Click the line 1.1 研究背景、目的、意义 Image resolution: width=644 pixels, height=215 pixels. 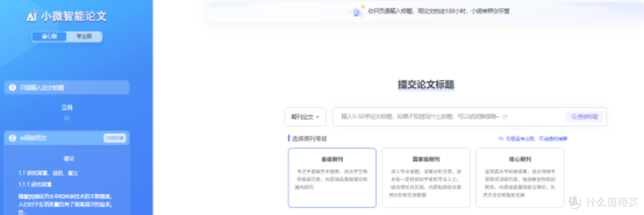[48, 173]
